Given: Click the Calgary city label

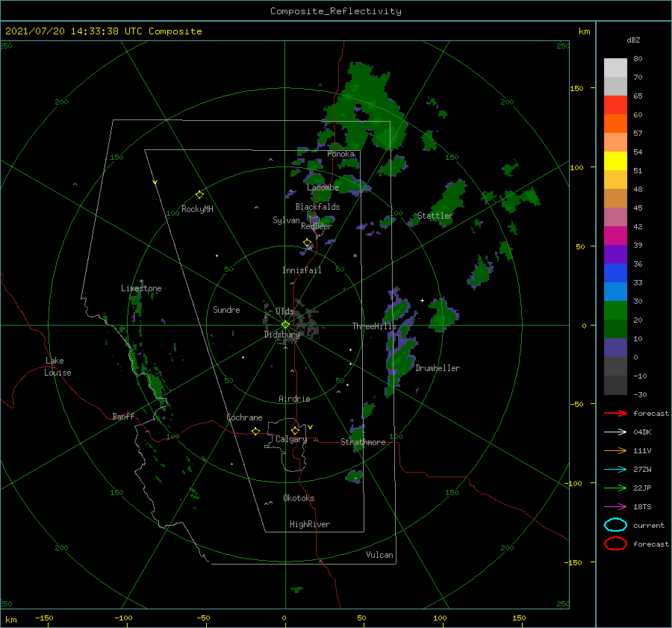Looking at the screenshot, I should (x=291, y=439).
